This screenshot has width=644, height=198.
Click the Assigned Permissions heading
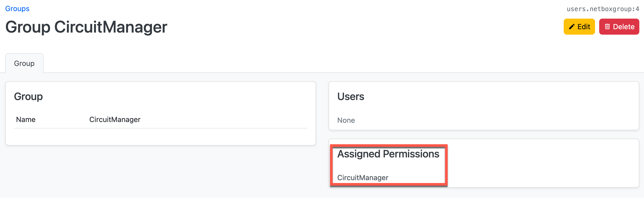pyautogui.click(x=388, y=154)
